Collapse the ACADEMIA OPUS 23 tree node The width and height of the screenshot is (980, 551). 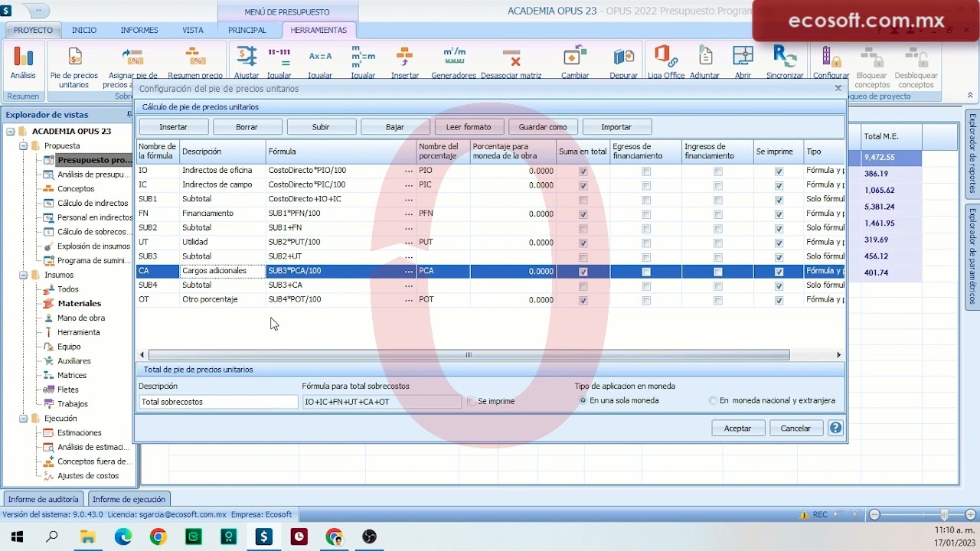coord(11,132)
